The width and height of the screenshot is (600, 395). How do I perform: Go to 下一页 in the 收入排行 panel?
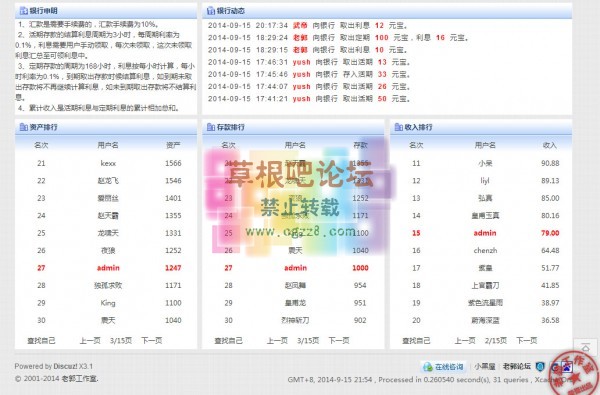pyautogui.click(x=527, y=340)
